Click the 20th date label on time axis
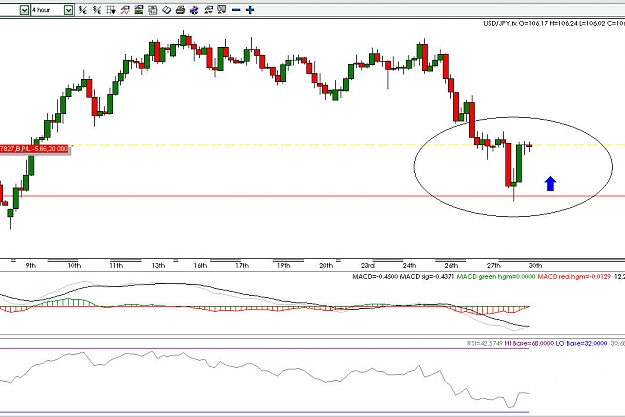Screen dimensions: 625x417 coord(326,266)
